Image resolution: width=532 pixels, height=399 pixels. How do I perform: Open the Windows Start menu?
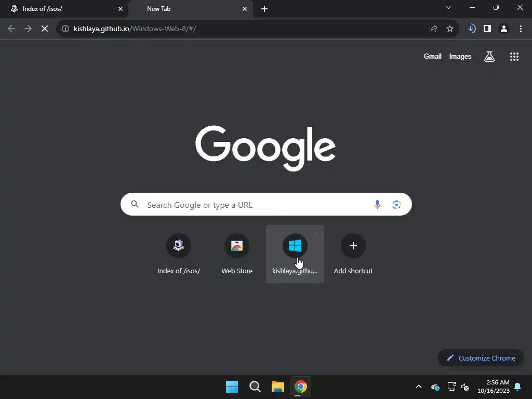[x=232, y=387]
